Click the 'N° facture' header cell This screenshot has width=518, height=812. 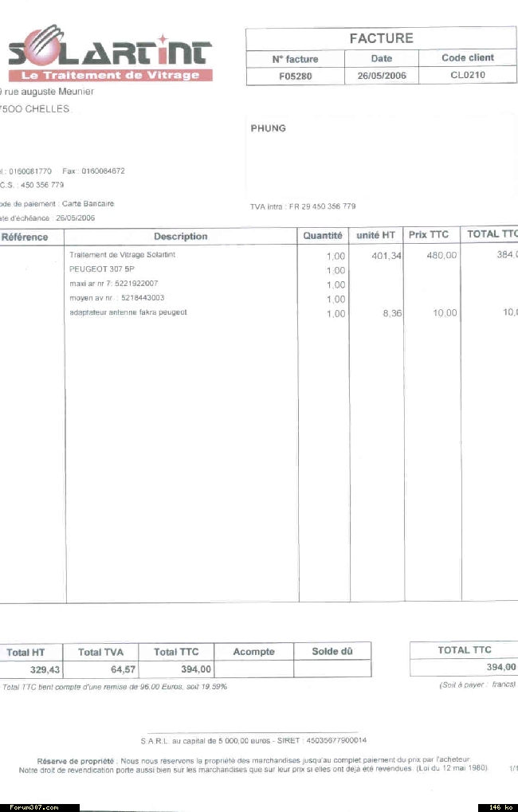tap(295, 59)
